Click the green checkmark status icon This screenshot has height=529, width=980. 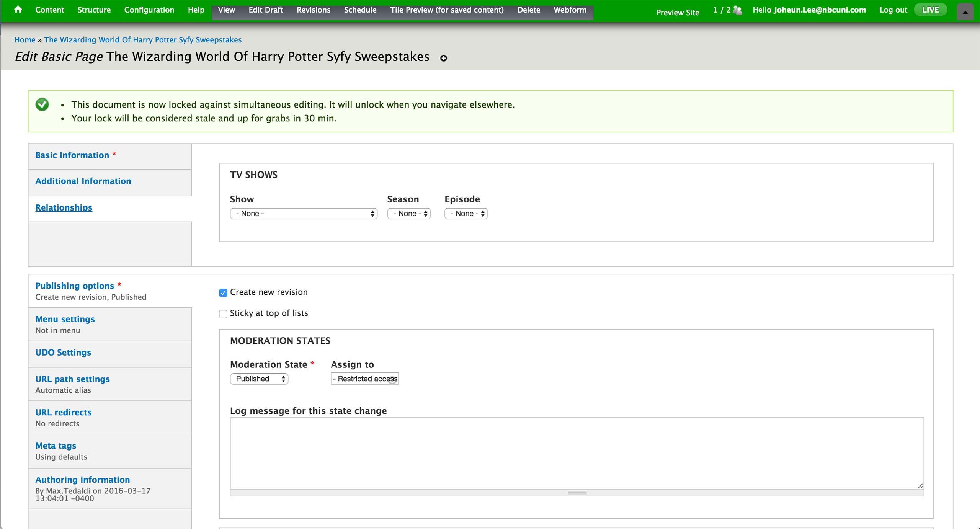pos(42,104)
